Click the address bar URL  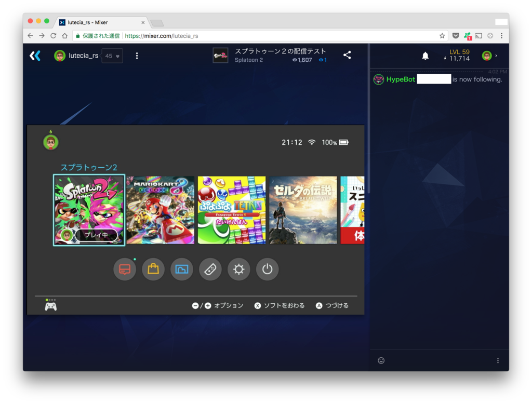click(x=162, y=36)
